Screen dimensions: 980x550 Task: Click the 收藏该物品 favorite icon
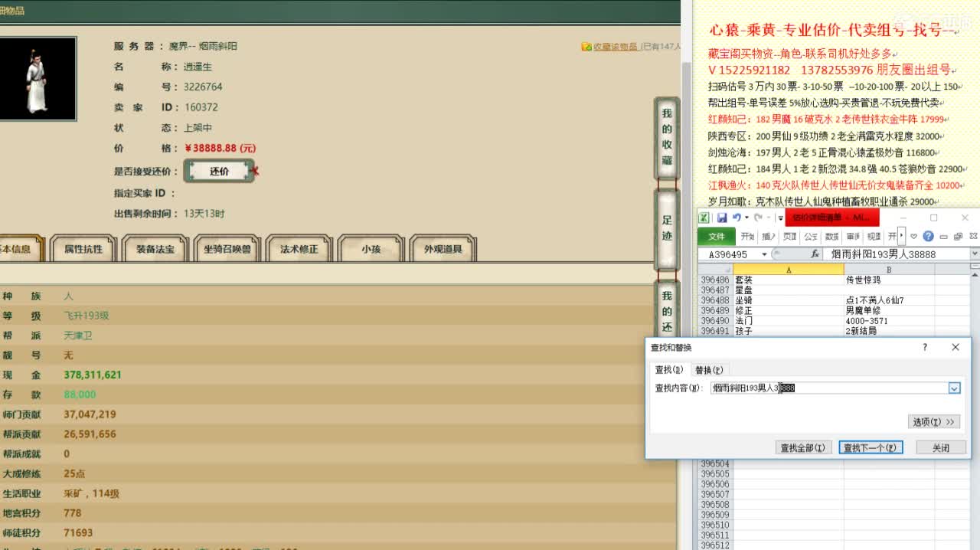(x=586, y=47)
